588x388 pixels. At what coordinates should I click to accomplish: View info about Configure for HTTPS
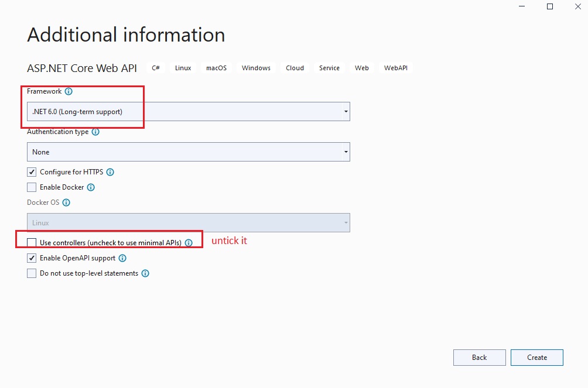[x=110, y=172]
